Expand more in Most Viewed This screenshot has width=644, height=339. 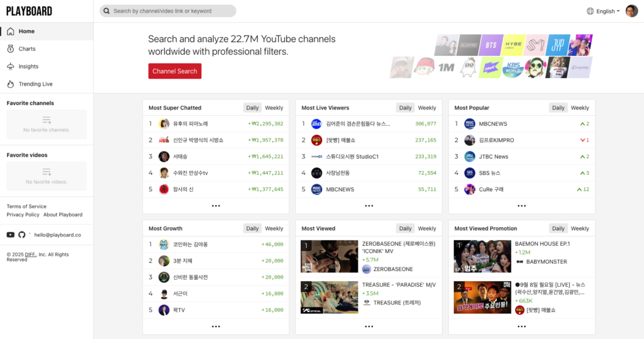tap(369, 326)
